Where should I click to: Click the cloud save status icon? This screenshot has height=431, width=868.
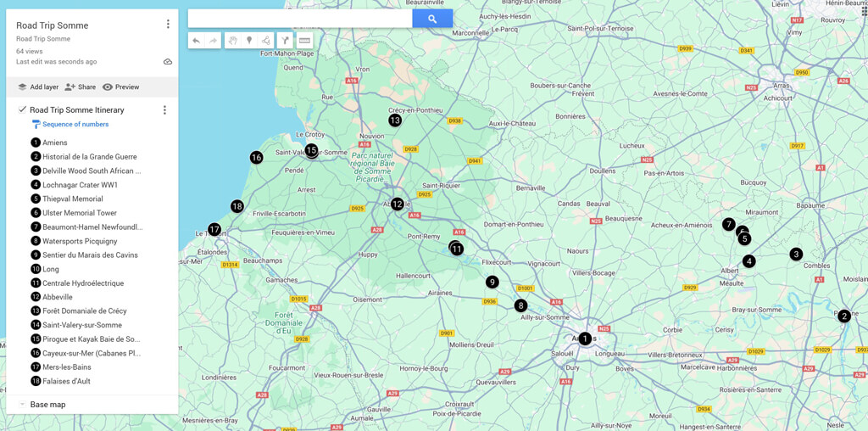[168, 62]
